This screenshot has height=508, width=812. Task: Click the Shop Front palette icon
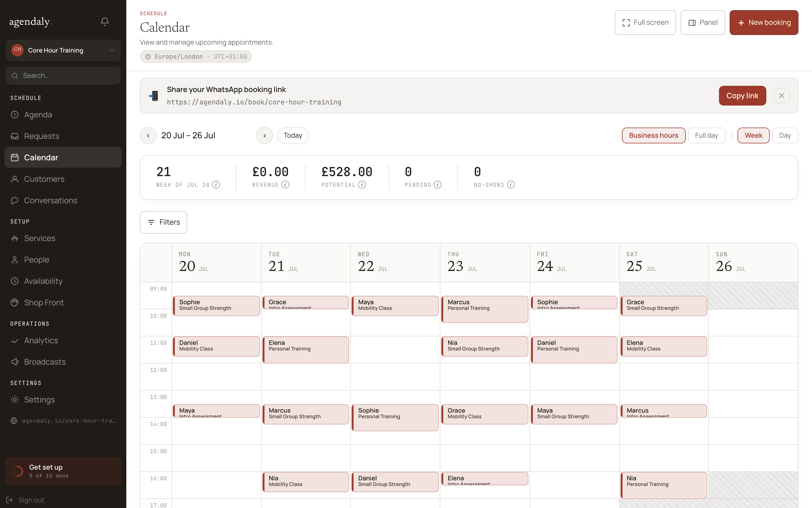click(x=14, y=303)
